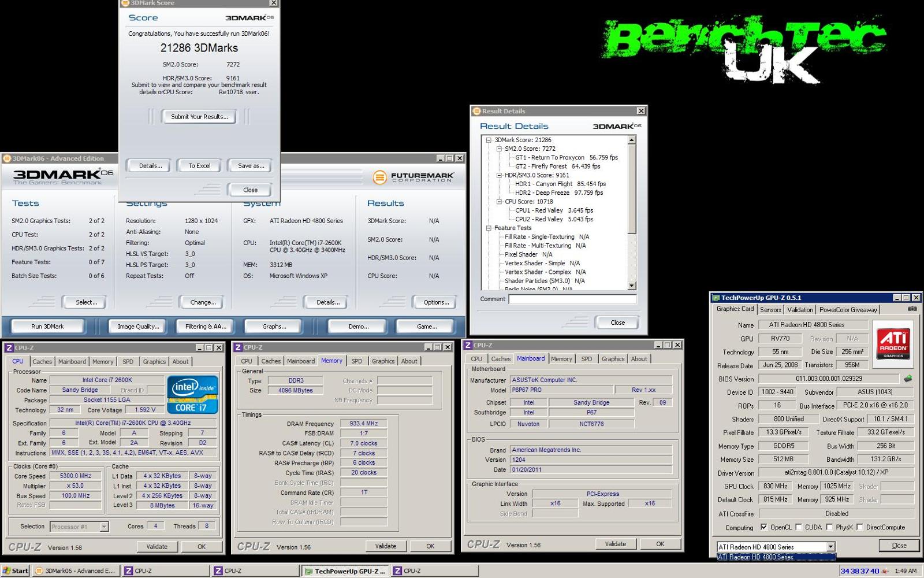Select GT1 - Return To Proxycon tree row
Screen dimensions: 924x578
pos(566,157)
